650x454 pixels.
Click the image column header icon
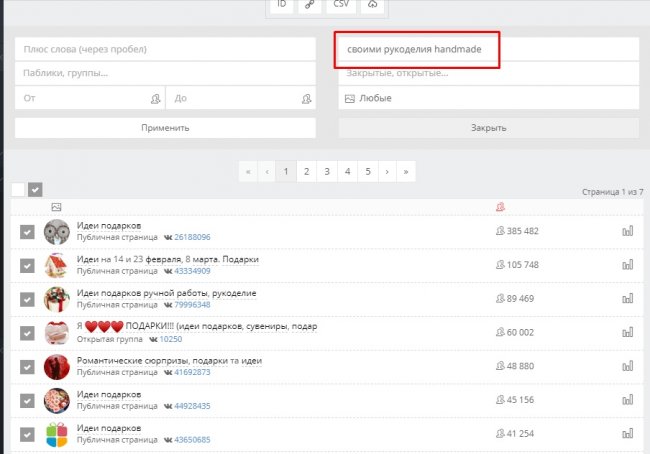(x=57, y=207)
